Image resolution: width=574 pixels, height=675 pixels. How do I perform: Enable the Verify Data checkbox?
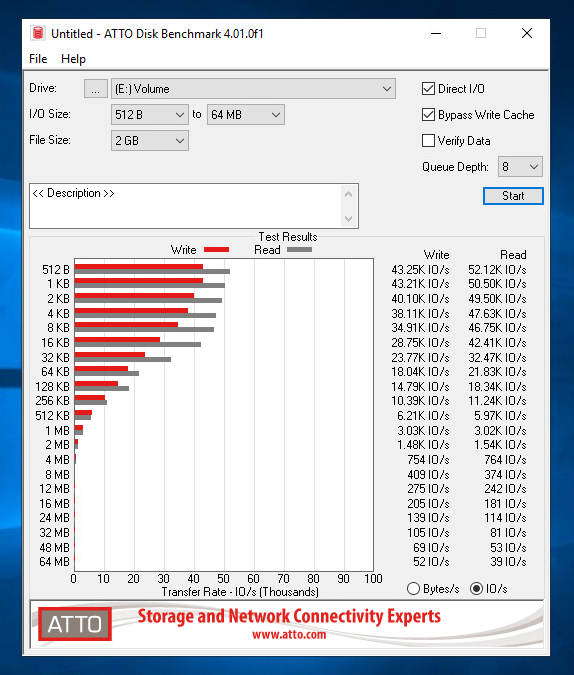(x=428, y=140)
